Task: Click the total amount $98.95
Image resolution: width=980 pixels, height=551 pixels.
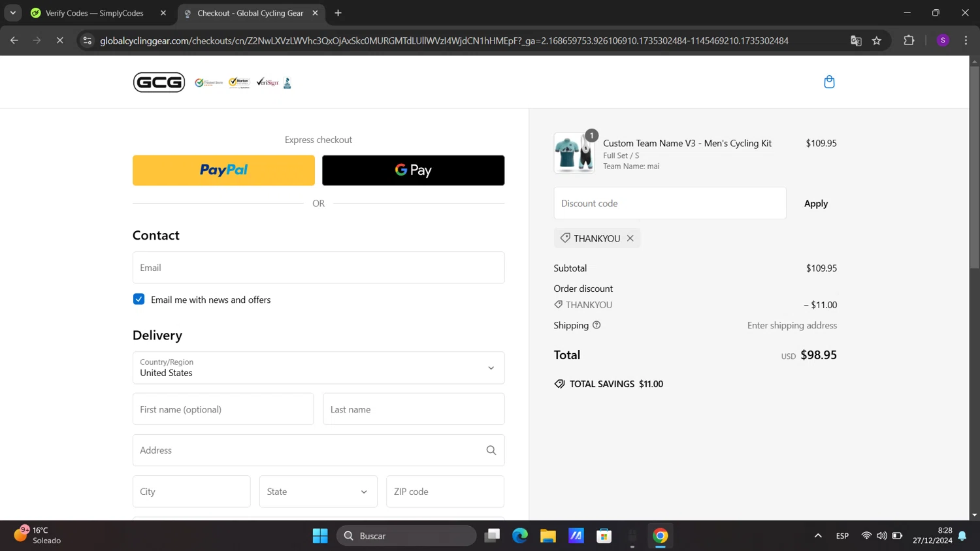Action: click(x=819, y=355)
